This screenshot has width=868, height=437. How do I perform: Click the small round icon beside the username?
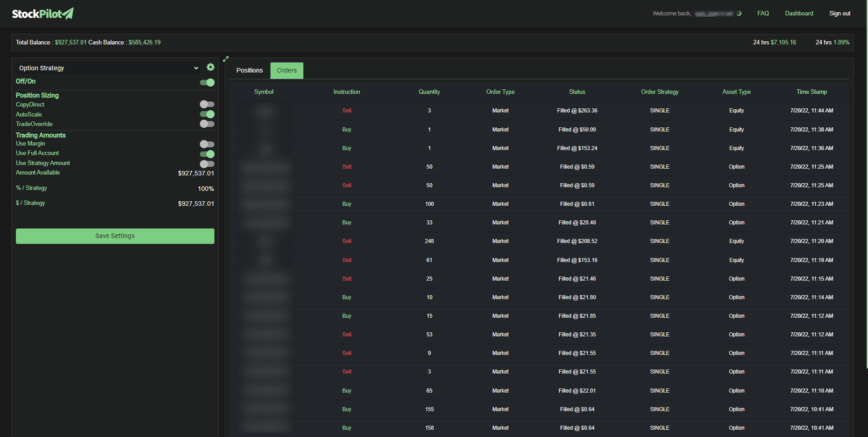740,13
